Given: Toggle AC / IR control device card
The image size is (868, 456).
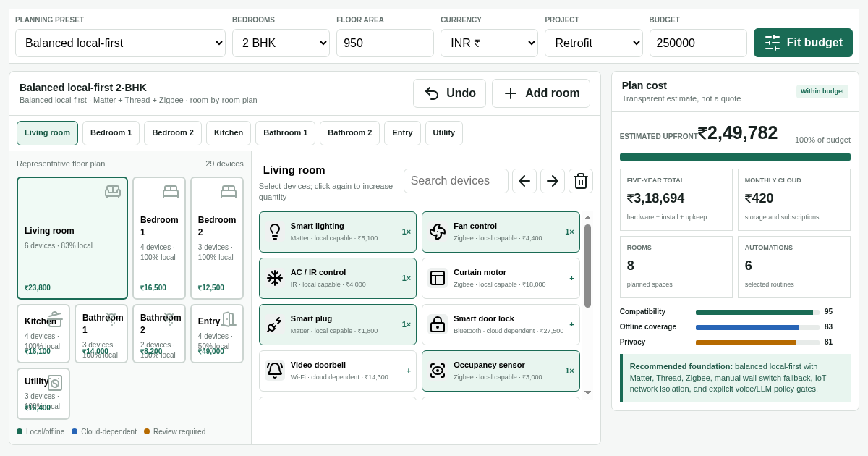Looking at the screenshot, I should coord(338,278).
